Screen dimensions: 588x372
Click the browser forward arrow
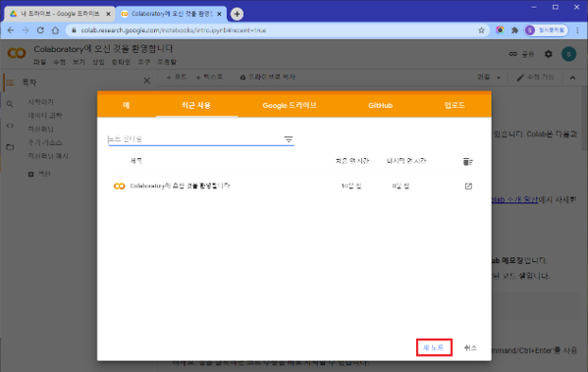pos(26,30)
